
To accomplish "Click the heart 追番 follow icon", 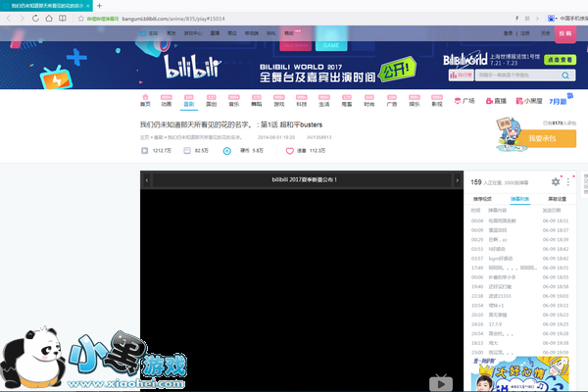I will tap(289, 151).
